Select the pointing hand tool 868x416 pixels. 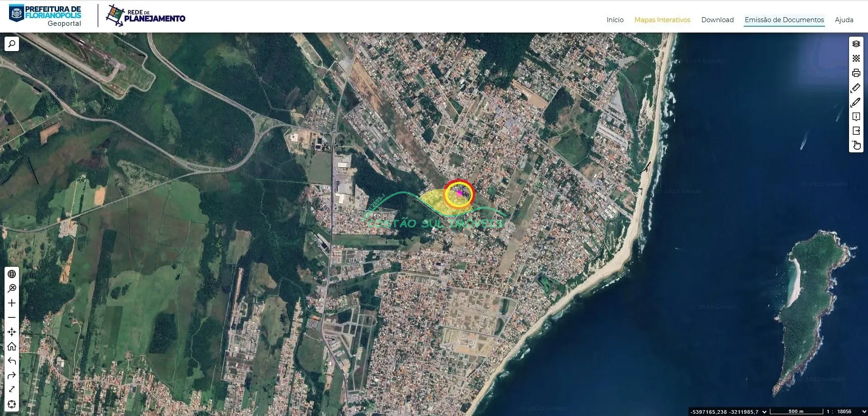856,145
